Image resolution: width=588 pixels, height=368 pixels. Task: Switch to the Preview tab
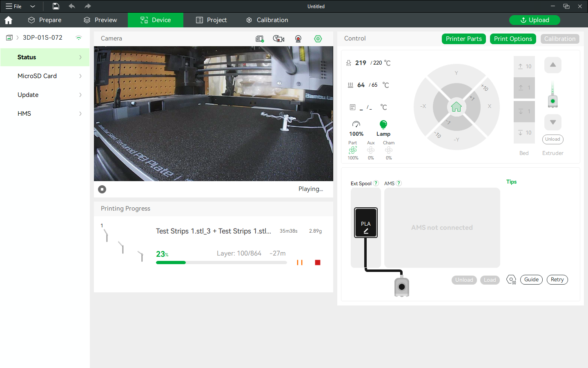[x=100, y=20]
